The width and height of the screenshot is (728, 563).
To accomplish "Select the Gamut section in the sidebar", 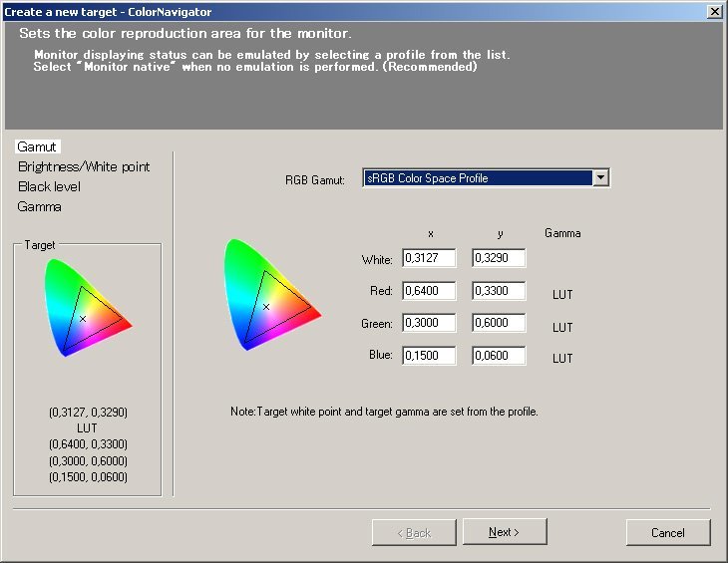I will pos(38,146).
